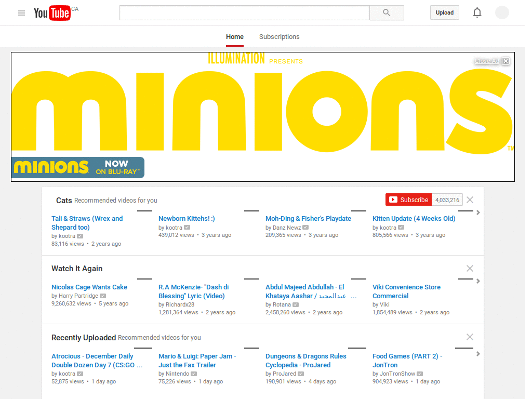Close the Minions banner ad
The width and height of the screenshot is (532, 399).
(x=506, y=61)
